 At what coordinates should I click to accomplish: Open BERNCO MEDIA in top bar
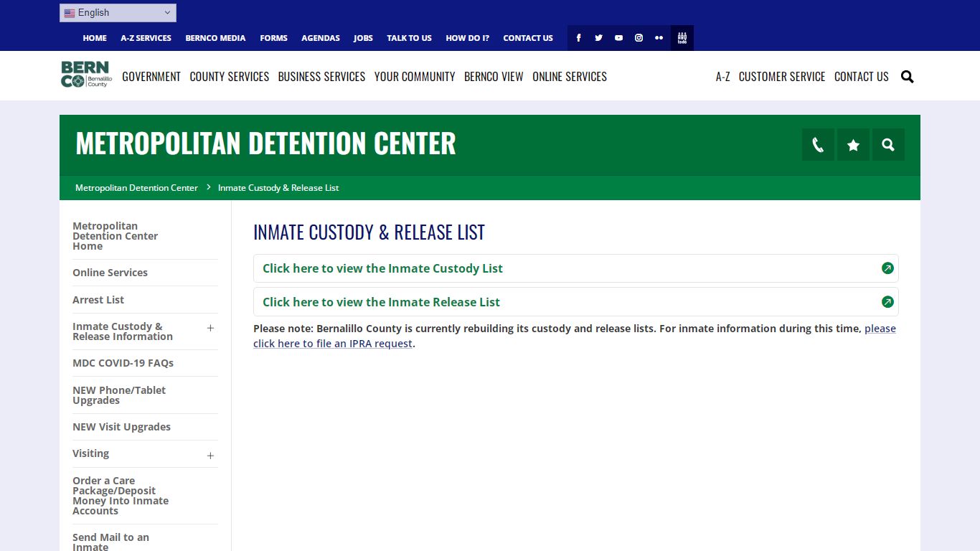[x=215, y=38]
